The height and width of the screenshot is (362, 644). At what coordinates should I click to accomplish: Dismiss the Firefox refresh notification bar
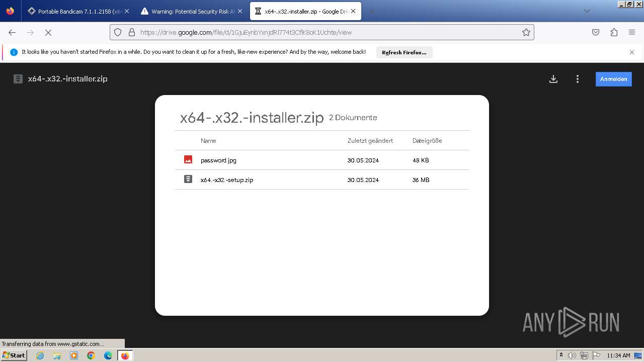632,52
